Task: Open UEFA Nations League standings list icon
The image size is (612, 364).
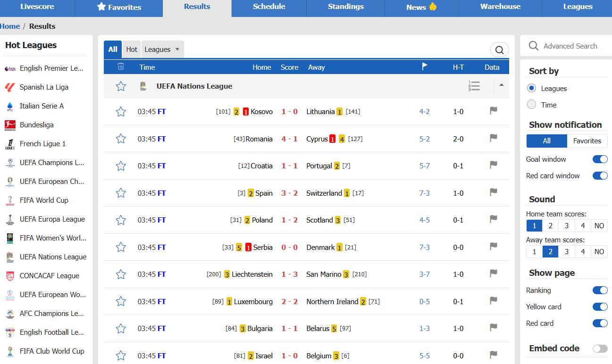Action: pyautogui.click(x=474, y=86)
